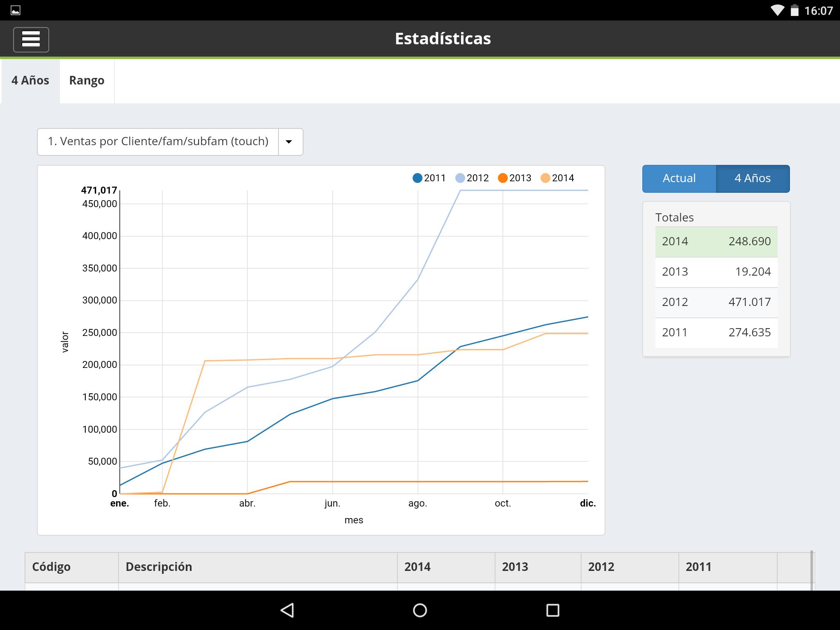Toggle the 2011 series in chart legend
840x630 pixels.
[429, 178]
